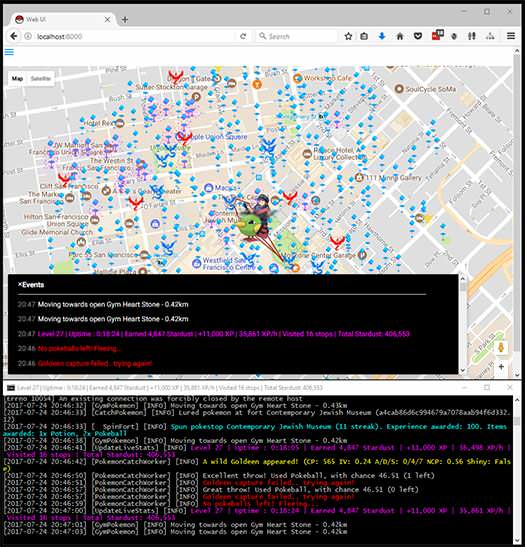Click the Parc 55 San Francisco marker
The height and width of the screenshot is (547, 525).
pyautogui.click(x=144, y=255)
